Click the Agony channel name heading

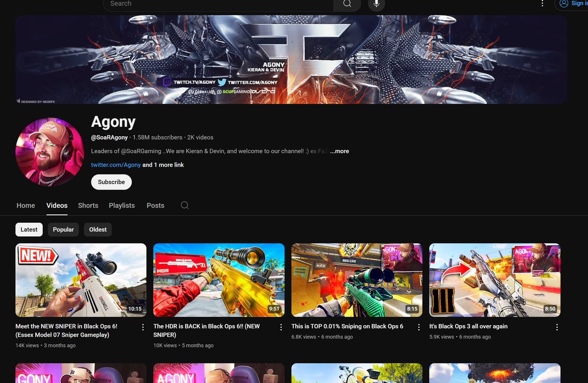click(113, 121)
